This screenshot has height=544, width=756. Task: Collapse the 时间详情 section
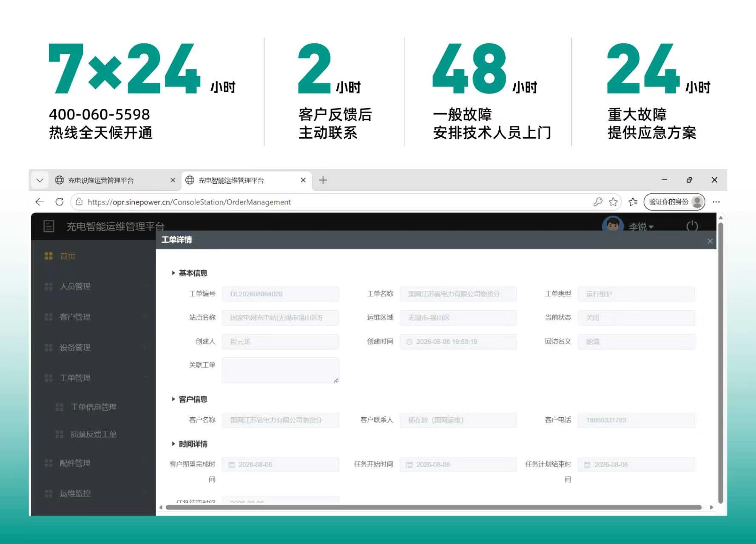[189, 444]
